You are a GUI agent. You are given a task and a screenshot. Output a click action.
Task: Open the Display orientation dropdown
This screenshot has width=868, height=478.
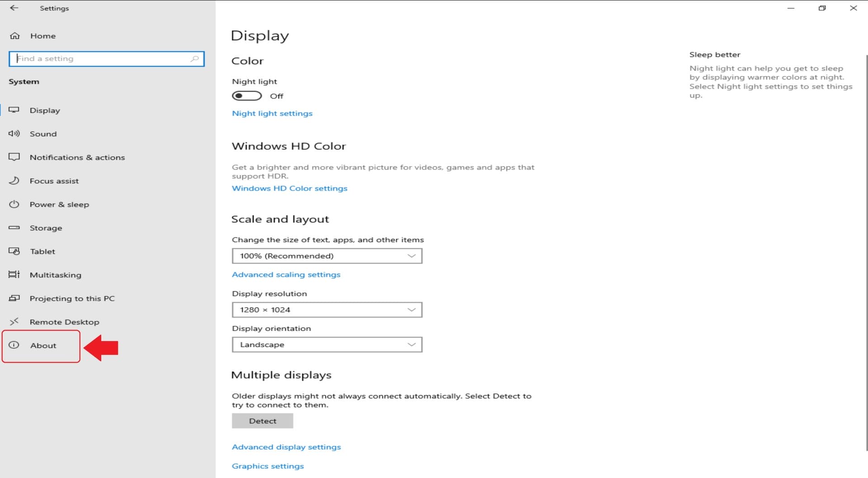tap(326, 344)
